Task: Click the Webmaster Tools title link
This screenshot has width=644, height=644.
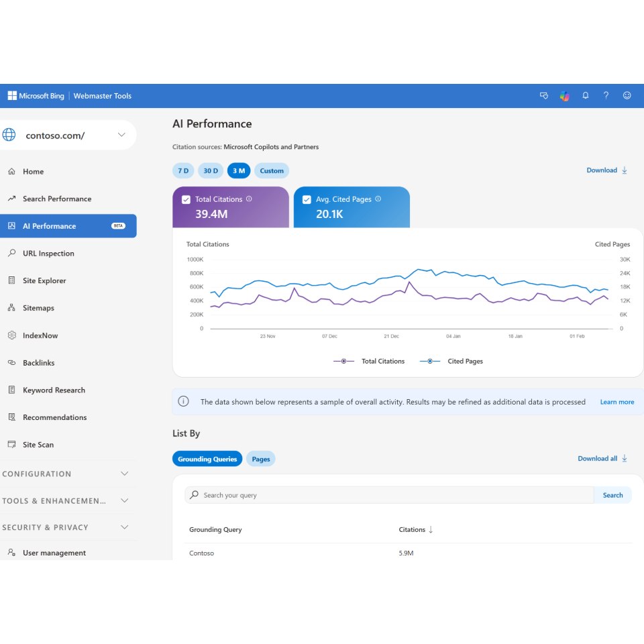Action: (102, 96)
